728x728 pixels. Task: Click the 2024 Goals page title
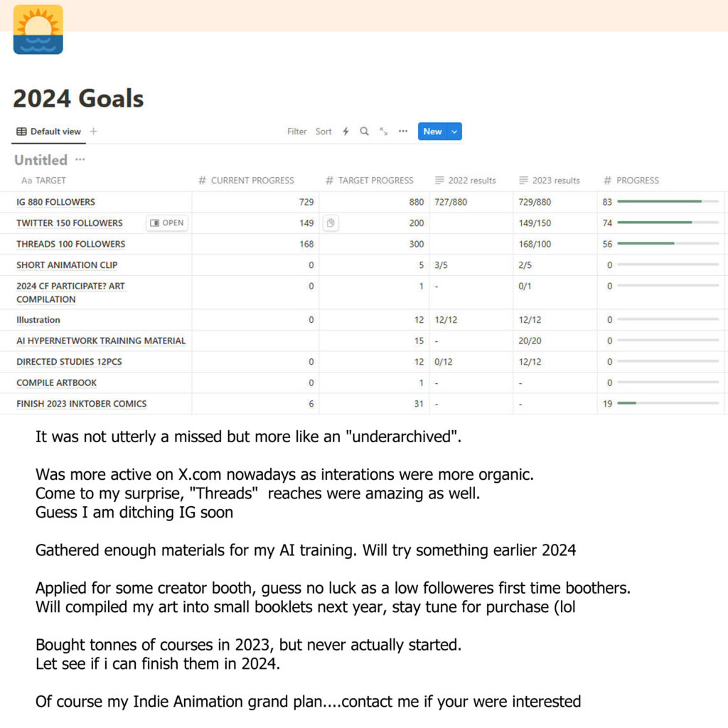pyautogui.click(x=78, y=99)
